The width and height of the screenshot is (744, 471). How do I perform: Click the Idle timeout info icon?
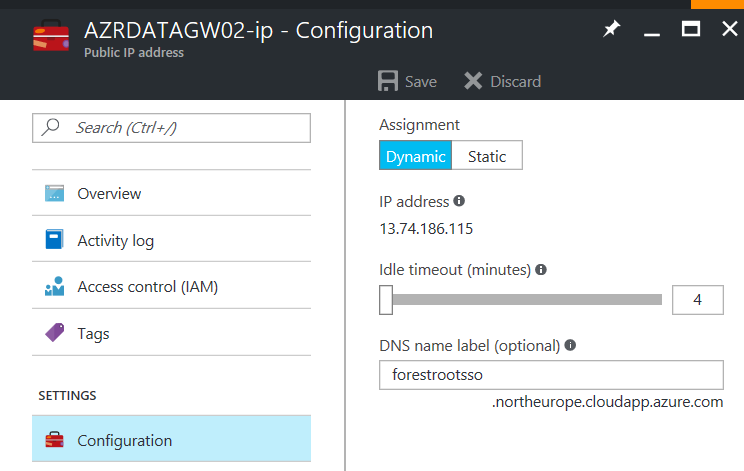pyautogui.click(x=541, y=269)
